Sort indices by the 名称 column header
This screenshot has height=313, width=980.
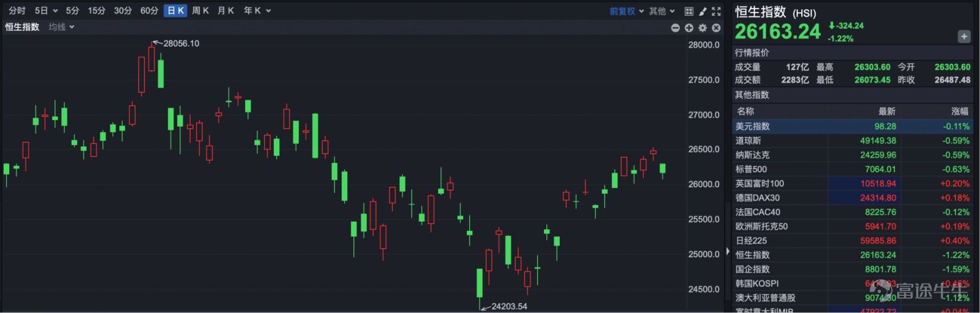[x=745, y=111]
